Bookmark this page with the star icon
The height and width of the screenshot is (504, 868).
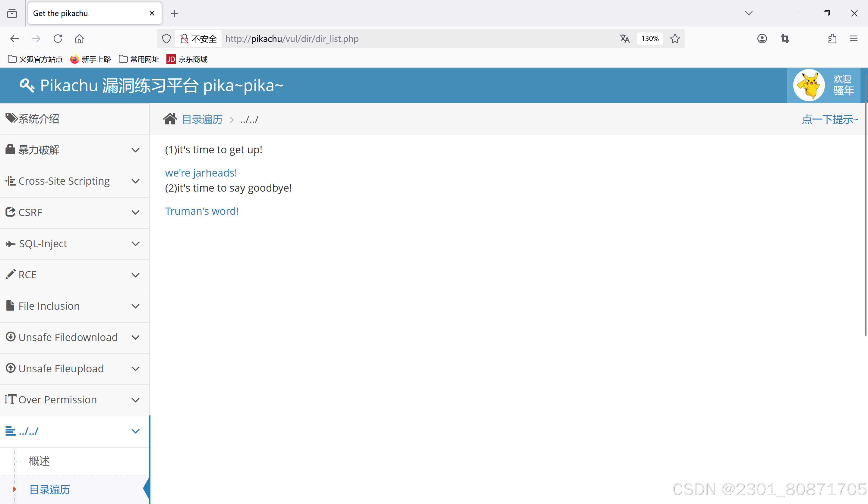click(x=675, y=39)
